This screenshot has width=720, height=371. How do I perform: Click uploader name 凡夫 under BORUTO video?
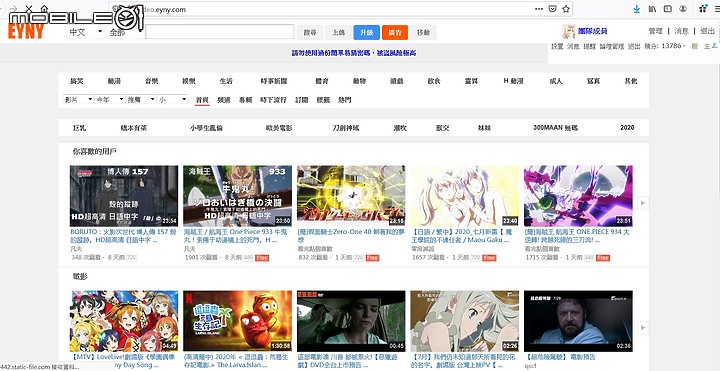coord(76,248)
